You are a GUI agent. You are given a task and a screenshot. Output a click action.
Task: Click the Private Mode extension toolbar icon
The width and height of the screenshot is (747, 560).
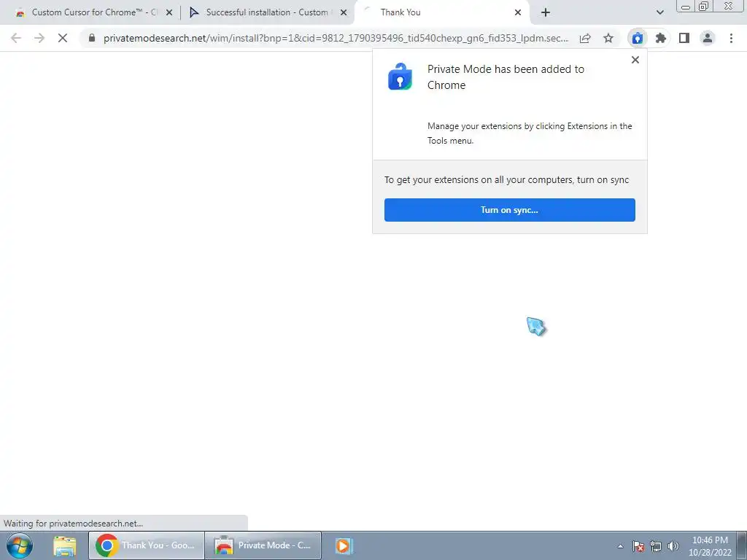[x=638, y=38]
